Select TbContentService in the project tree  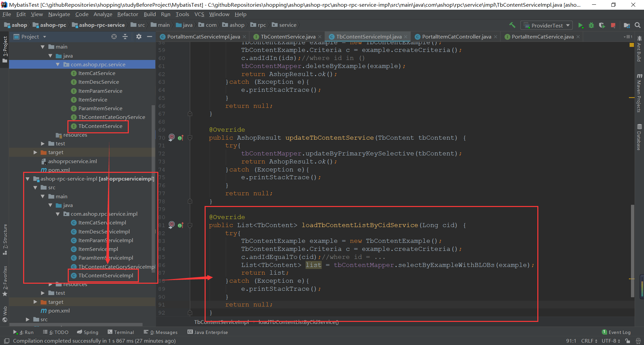coord(100,126)
